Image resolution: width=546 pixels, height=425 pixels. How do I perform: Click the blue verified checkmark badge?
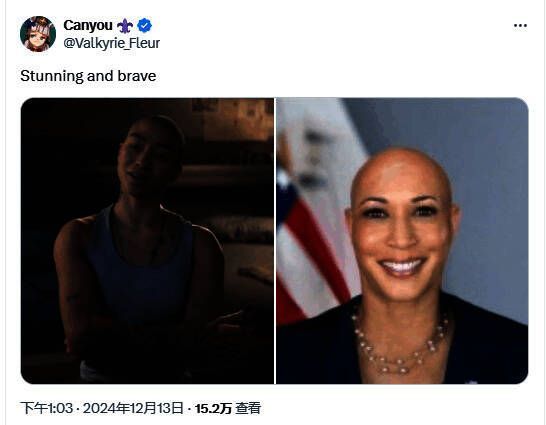pos(145,25)
